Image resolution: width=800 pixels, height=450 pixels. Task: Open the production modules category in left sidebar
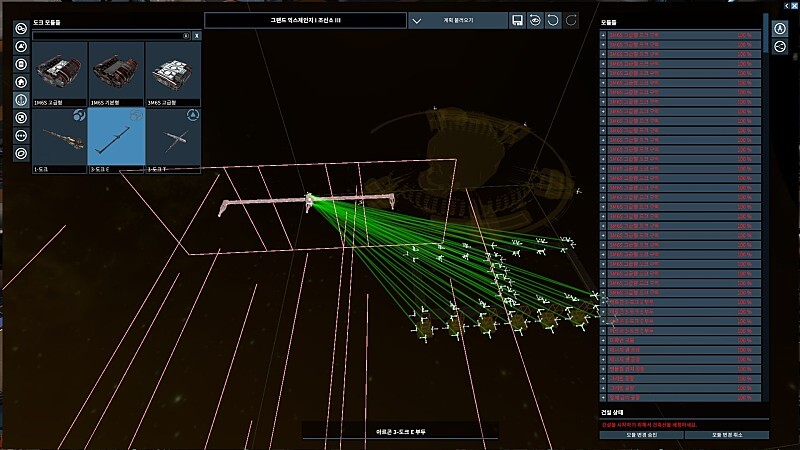click(x=21, y=29)
